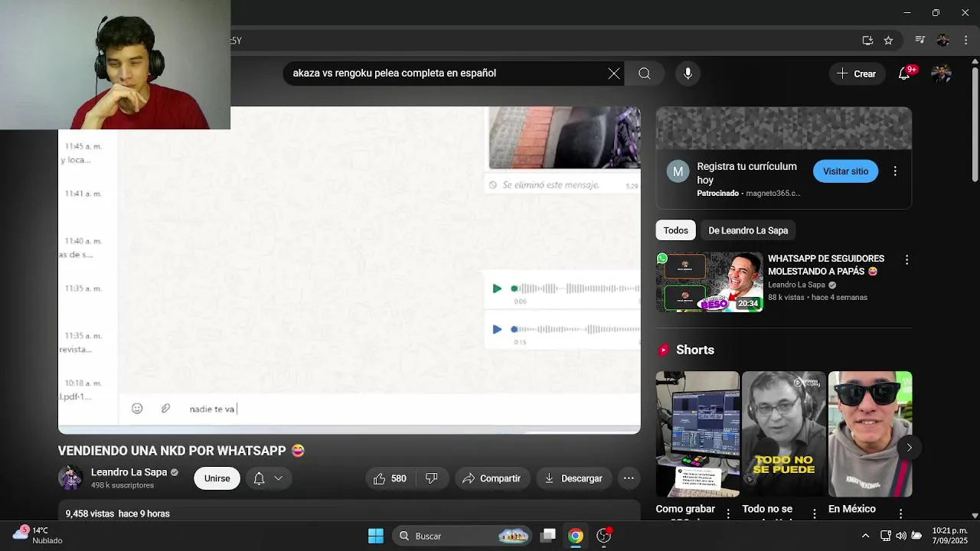Open Chrome profile avatar in toolbar
The width and height of the screenshot is (980, 551).
[943, 41]
